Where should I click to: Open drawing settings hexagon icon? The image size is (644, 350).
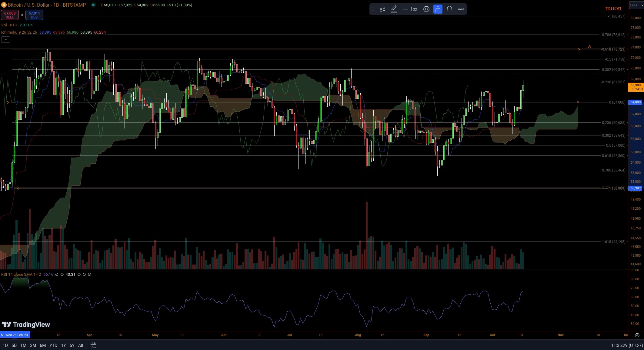(x=426, y=9)
